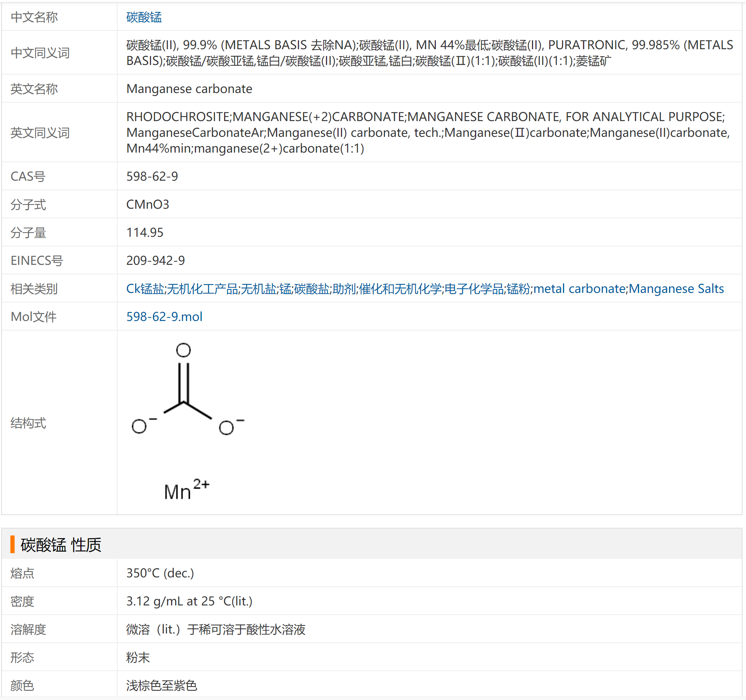This screenshot has height=700, width=746.
Task: Open the 无机化工产品 category link
Action: (x=202, y=289)
